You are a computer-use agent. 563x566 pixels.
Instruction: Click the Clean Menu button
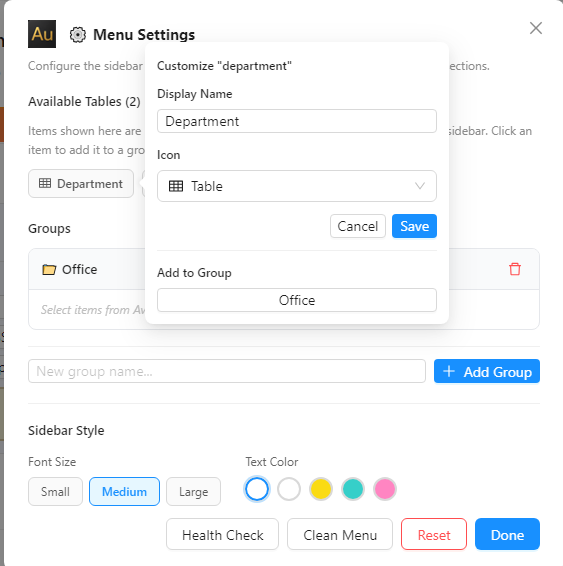point(340,534)
